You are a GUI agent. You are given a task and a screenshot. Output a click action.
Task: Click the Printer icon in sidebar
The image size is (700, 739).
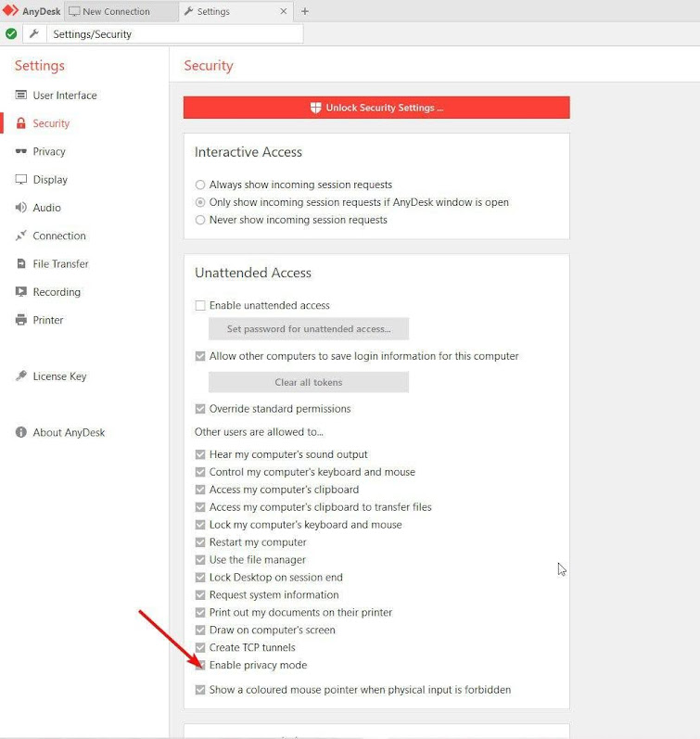click(20, 320)
